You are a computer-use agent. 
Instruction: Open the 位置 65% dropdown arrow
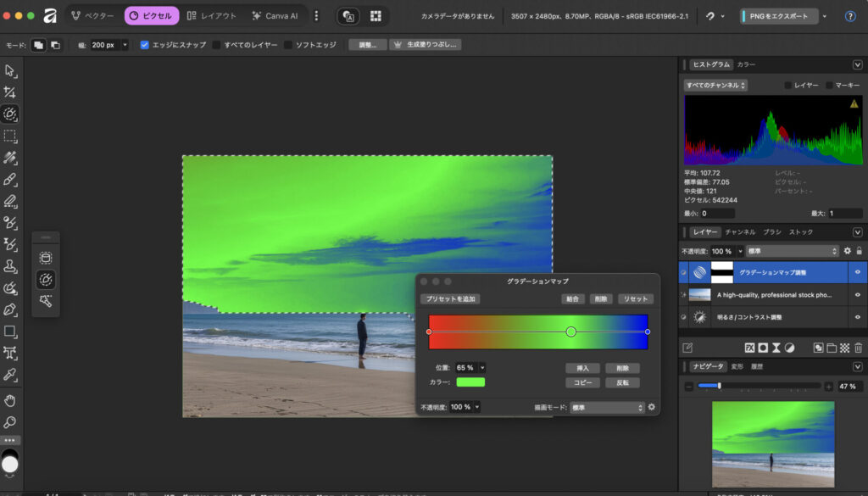pyautogui.click(x=483, y=368)
